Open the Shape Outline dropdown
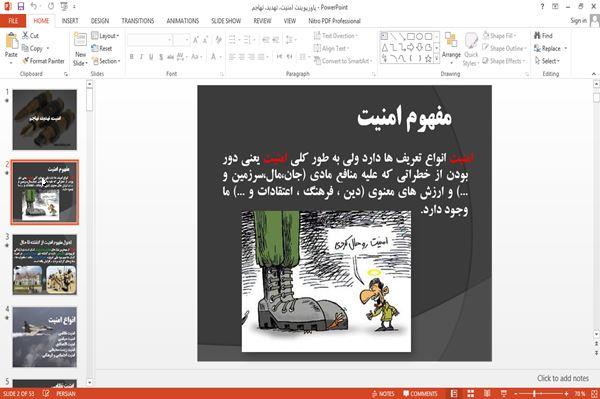Screen dimensions: 600x399 tap(504, 48)
